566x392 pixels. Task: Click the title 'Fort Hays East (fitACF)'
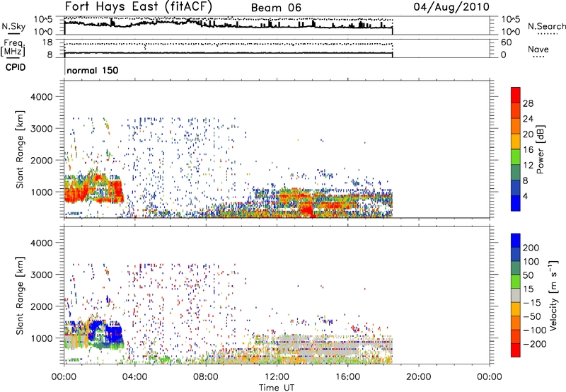[x=139, y=7]
